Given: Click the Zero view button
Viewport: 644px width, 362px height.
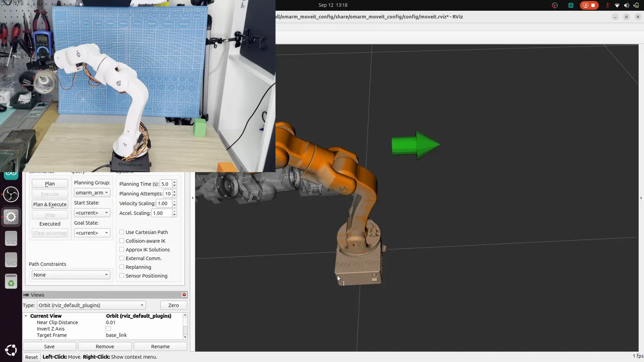Looking at the screenshot, I should (173, 305).
